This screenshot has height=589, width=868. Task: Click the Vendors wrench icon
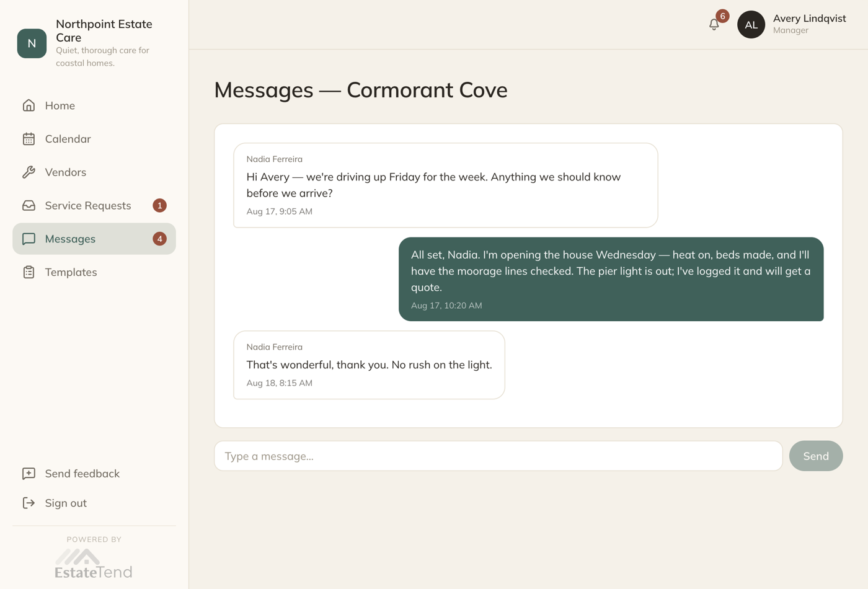click(29, 172)
